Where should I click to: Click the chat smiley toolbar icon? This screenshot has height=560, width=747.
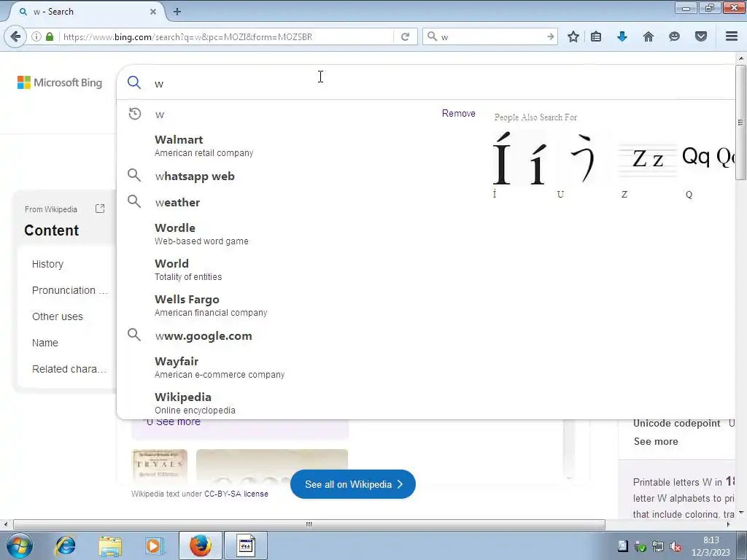click(674, 36)
